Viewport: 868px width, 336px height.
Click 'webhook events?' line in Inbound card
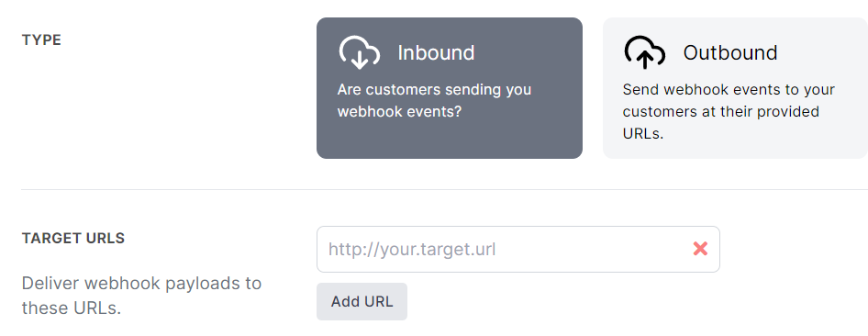pyautogui.click(x=400, y=112)
